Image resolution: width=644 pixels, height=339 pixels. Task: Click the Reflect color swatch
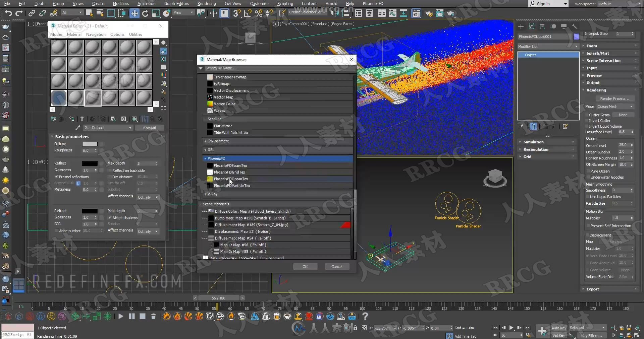tap(90, 163)
